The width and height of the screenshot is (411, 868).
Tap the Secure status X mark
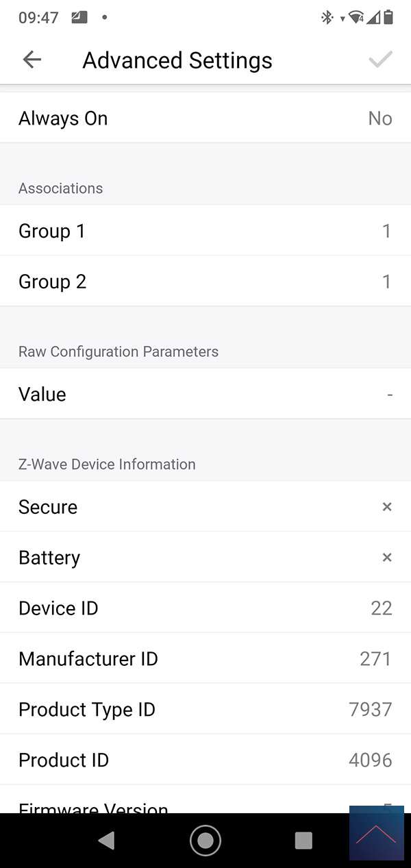click(x=387, y=507)
